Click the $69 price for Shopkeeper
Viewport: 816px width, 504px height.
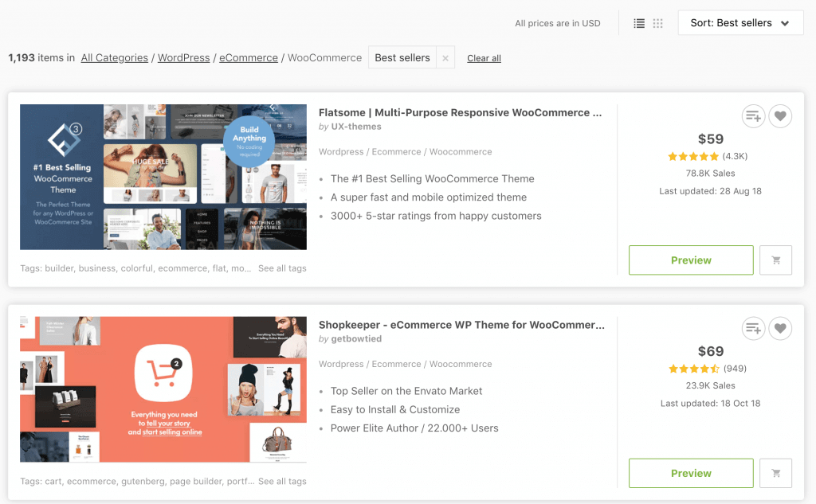710,351
